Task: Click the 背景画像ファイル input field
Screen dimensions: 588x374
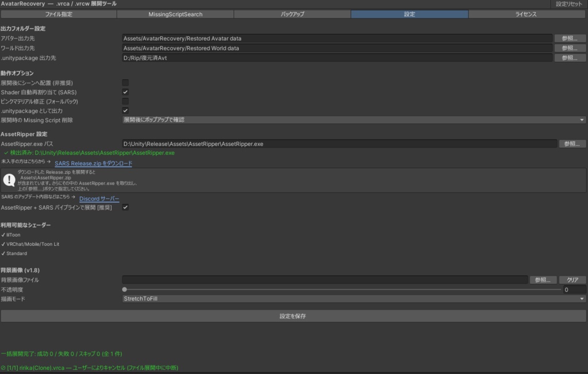Action: tap(325, 280)
